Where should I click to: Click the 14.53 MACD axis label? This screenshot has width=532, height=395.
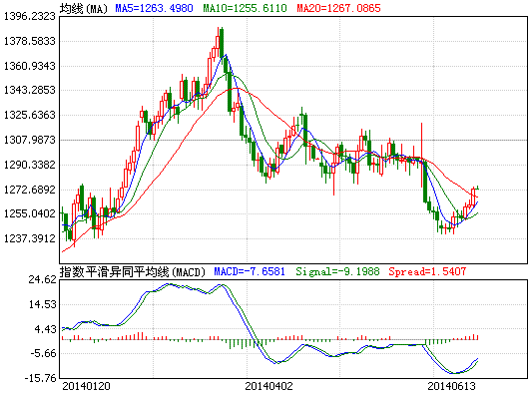click(42, 304)
